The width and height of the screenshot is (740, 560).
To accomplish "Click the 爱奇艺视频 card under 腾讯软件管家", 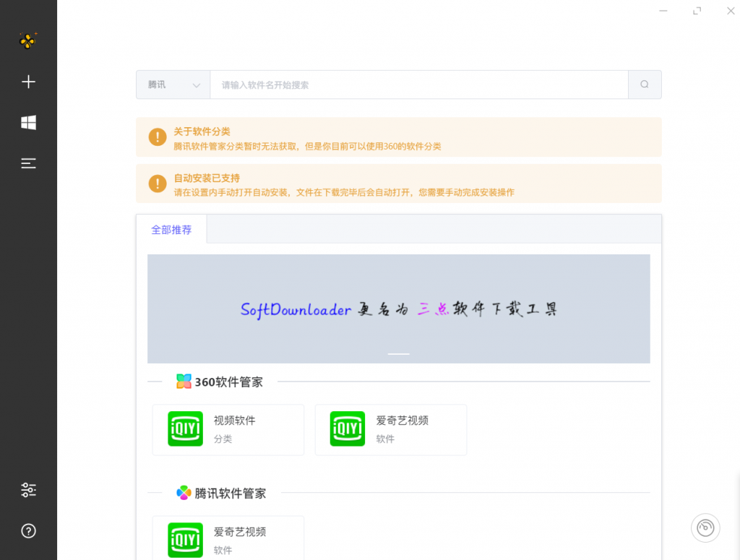I will (228, 538).
